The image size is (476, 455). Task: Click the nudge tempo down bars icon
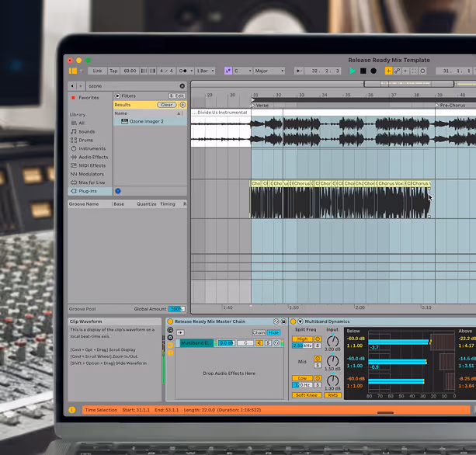[x=144, y=71]
